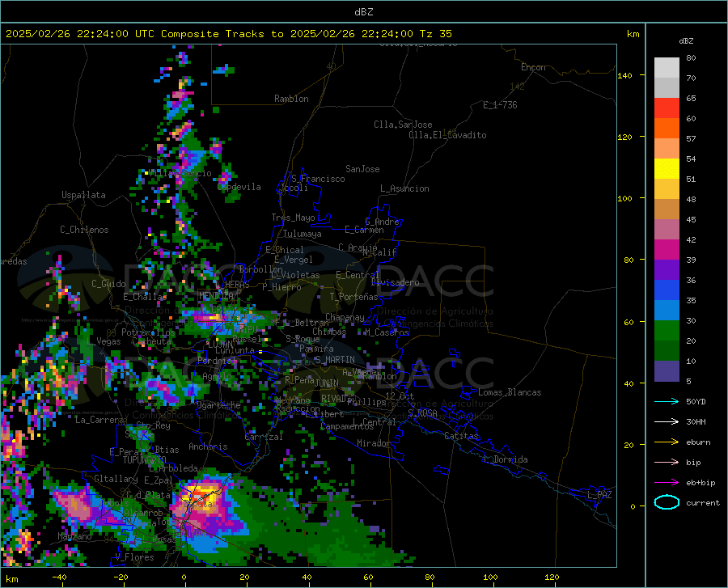Click the 'eburn' legend label
Screen dimensions: 728x588
pos(698,442)
